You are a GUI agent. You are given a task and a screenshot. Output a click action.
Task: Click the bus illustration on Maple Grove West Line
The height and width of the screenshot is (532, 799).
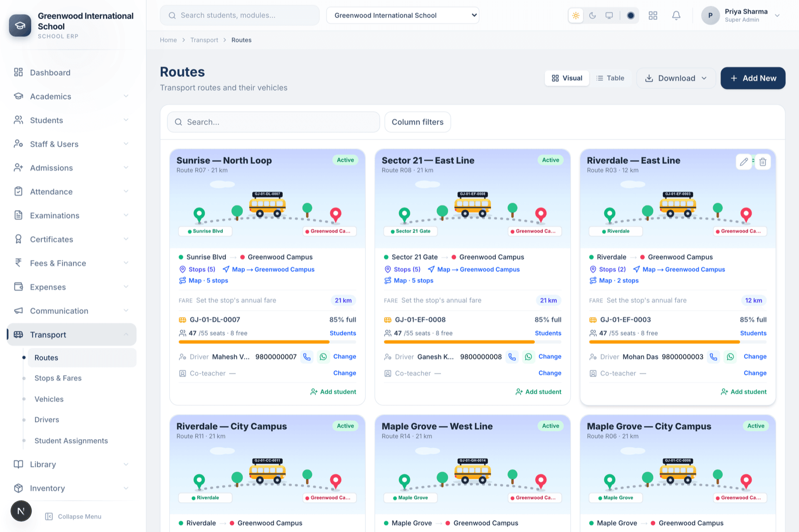coord(472,471)
